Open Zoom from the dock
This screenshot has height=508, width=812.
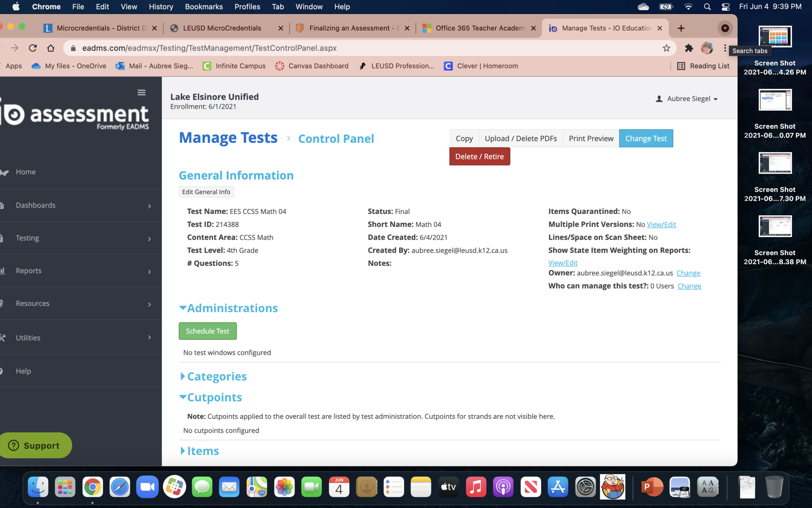[147, 487]
